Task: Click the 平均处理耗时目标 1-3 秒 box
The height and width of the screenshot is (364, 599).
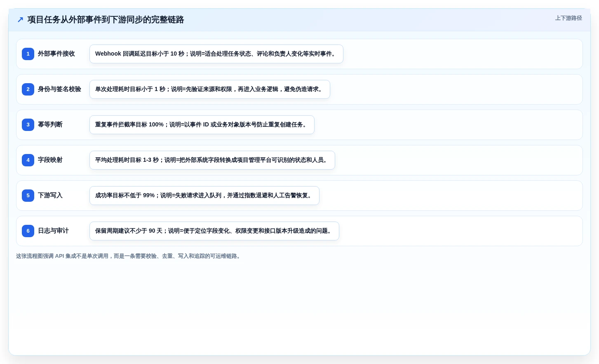Action: 212,160
